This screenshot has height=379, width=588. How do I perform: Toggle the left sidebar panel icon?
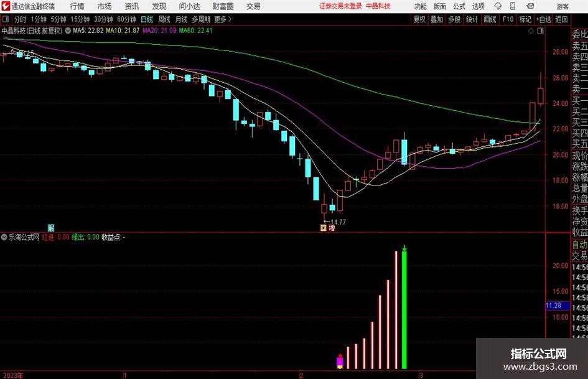tap(6, 19)
